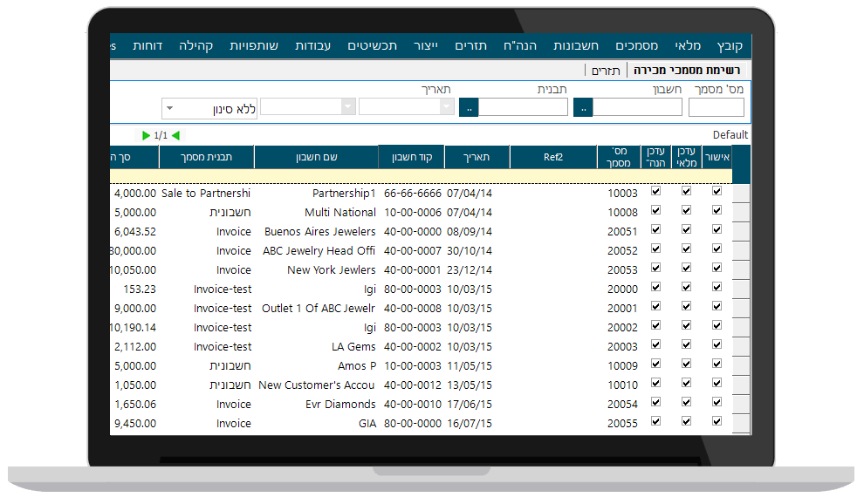864x504 pixels.
Task: Select row header for document 20052
Action: point(741,251)
